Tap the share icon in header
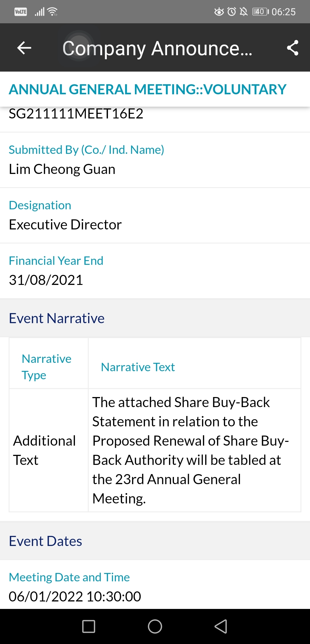Image resolution: width=310 pixels, height=644 pixels. point(292,48)
